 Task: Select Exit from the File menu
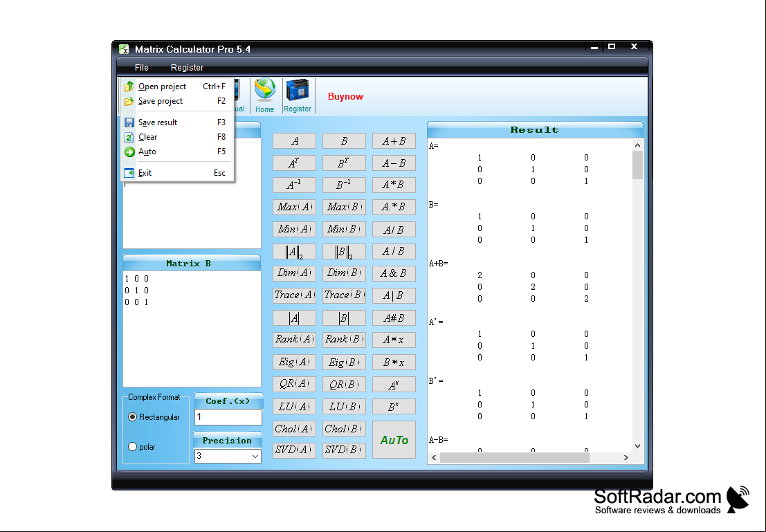click(x=176, y=173)
